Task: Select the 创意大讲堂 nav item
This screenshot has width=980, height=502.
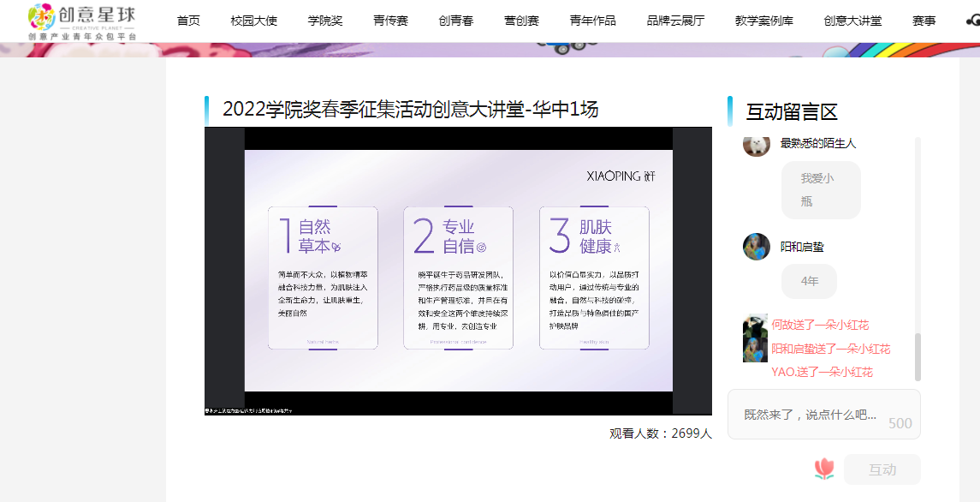Action: tap(852, 21)
